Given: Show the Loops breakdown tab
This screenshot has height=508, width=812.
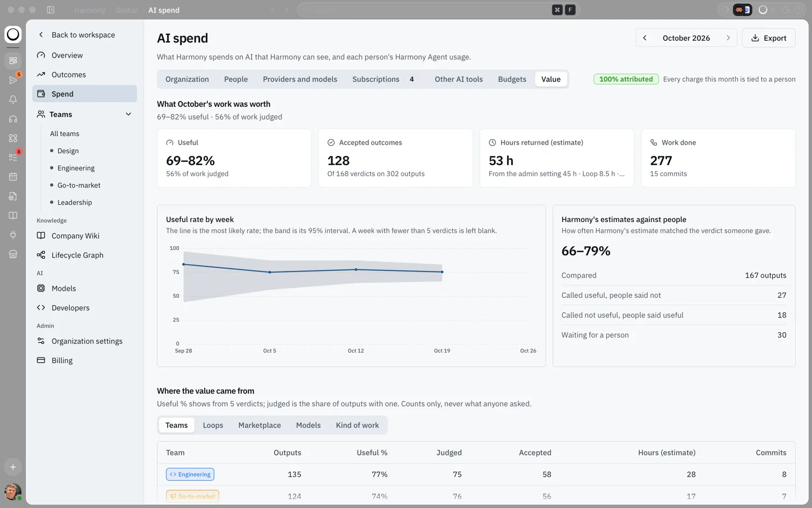Looking at the screenshot, I should click(x=213, y=425).
